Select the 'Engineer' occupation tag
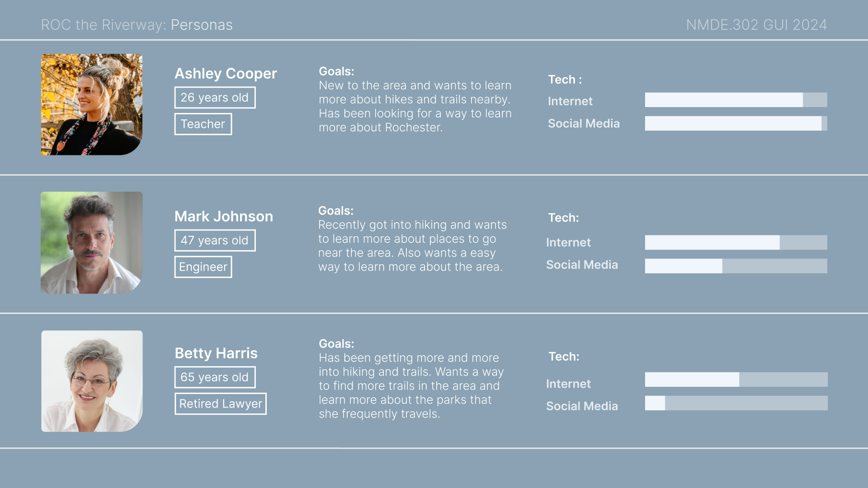 click(203, 267)
